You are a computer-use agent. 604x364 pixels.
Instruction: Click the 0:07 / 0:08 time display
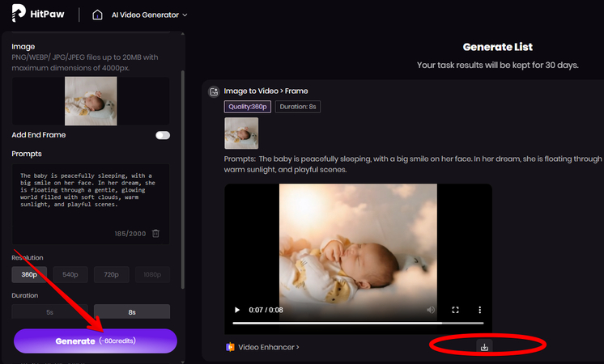point(266,310)
